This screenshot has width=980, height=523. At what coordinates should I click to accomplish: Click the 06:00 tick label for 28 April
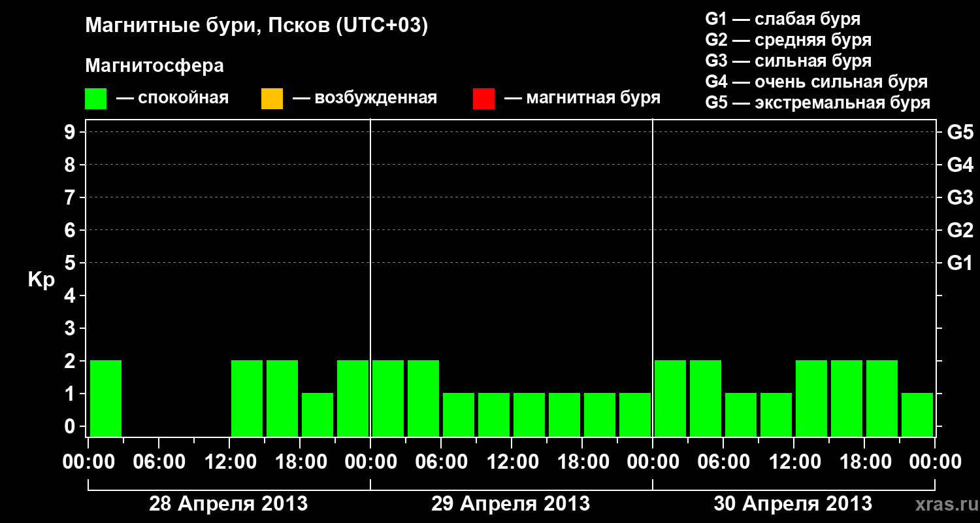(159, 462)
